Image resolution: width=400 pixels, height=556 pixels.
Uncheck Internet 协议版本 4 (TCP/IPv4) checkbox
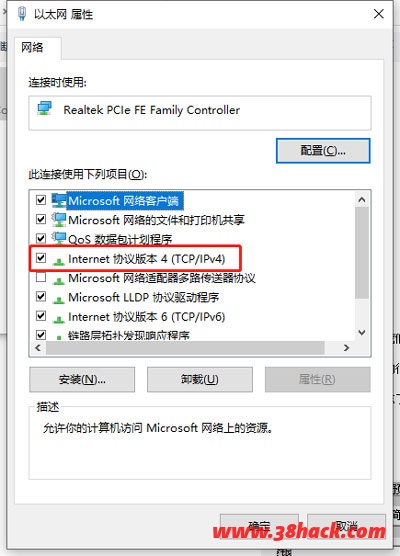click(41, 257)
